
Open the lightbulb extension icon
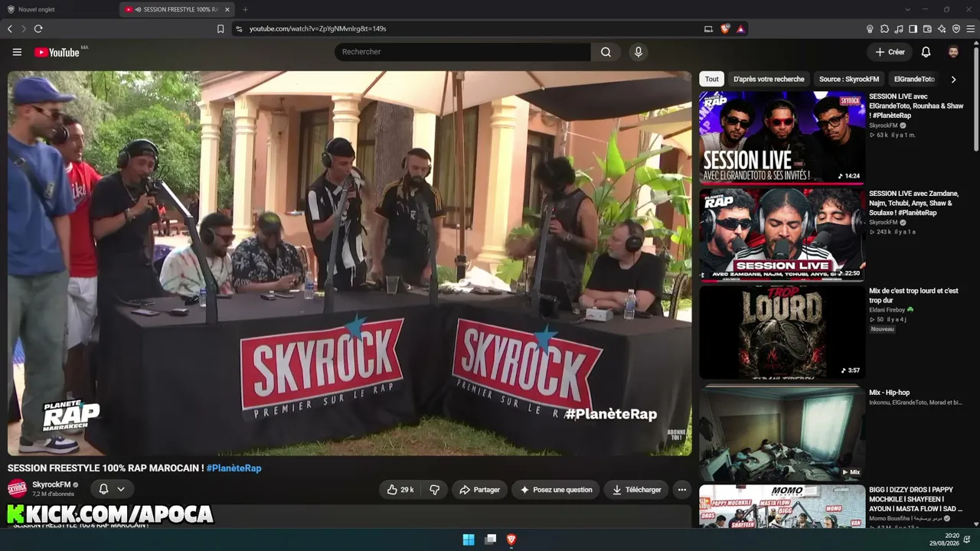[x=870, y=29]
